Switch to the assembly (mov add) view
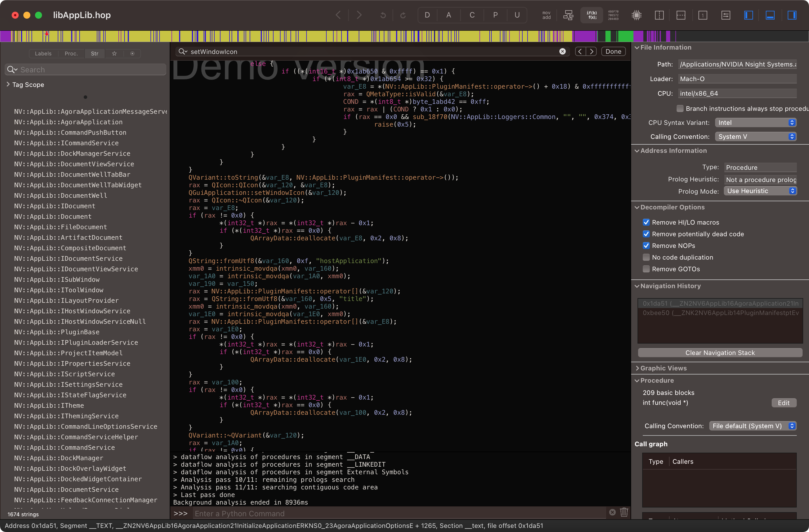 point(546,15)
